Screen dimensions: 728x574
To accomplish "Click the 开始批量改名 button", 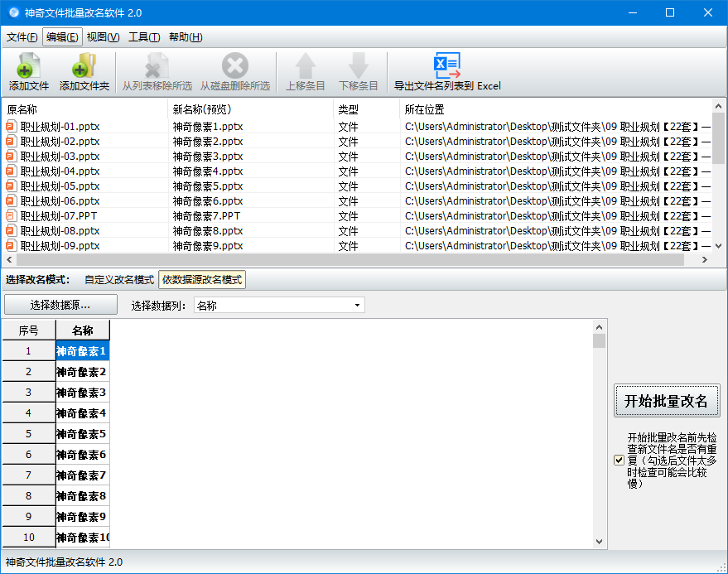I will coord(666,401).
